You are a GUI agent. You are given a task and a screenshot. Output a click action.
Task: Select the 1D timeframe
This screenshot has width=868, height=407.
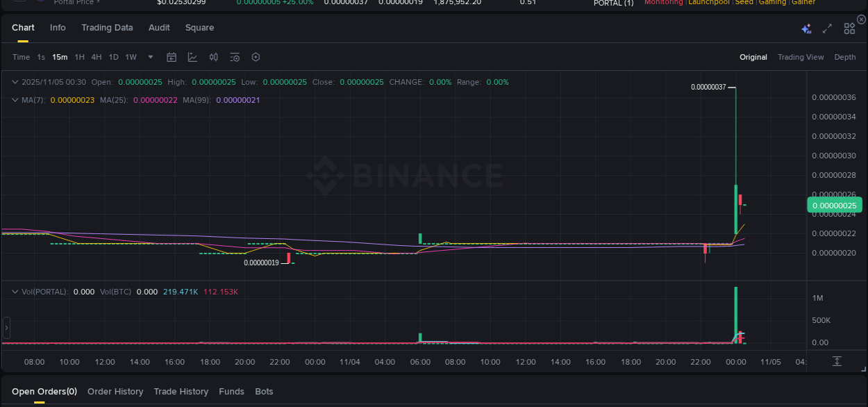[x=113, y=57]
